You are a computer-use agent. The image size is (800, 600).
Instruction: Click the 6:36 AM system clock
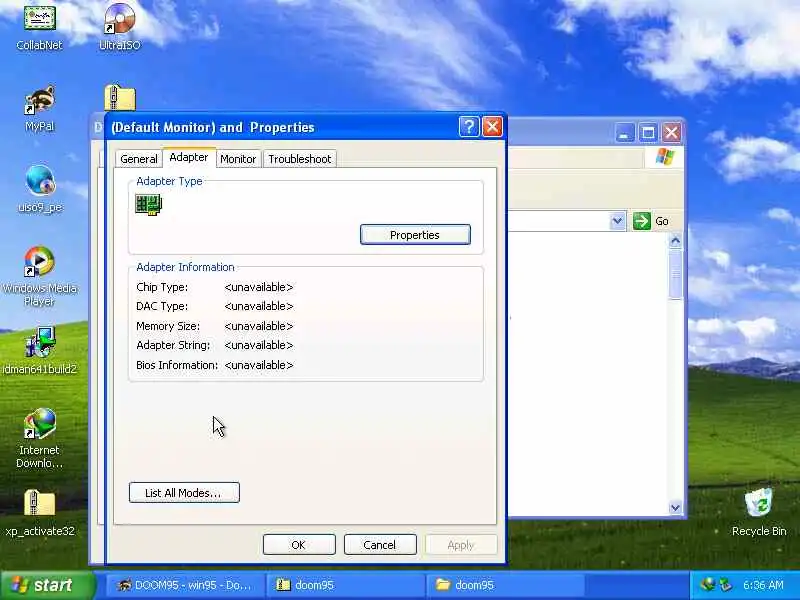tap(763, 585)
